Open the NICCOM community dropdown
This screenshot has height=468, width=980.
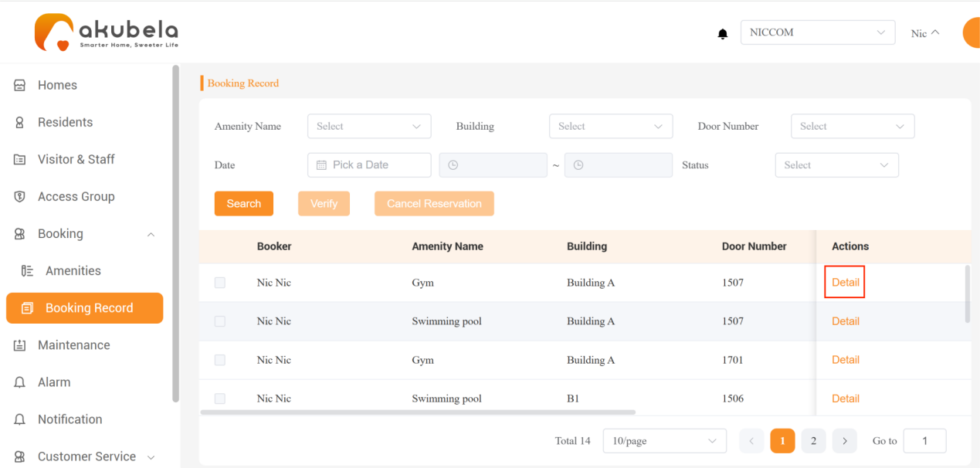pyautogui.click(x=818, y=32)
